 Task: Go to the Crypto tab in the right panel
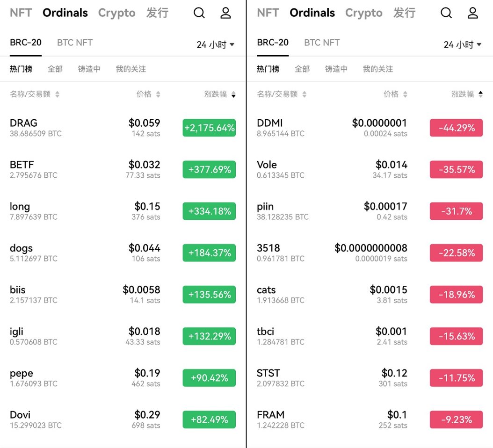pyautogui.click(x=363, y=13)
